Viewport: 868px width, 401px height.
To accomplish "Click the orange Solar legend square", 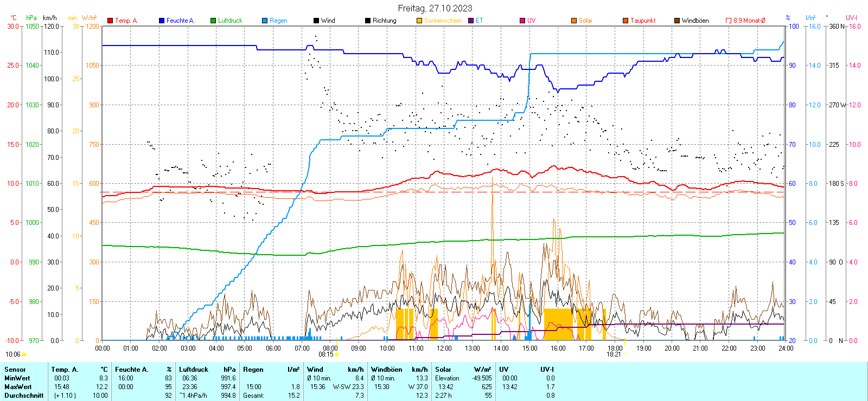I will pos(574,21).
